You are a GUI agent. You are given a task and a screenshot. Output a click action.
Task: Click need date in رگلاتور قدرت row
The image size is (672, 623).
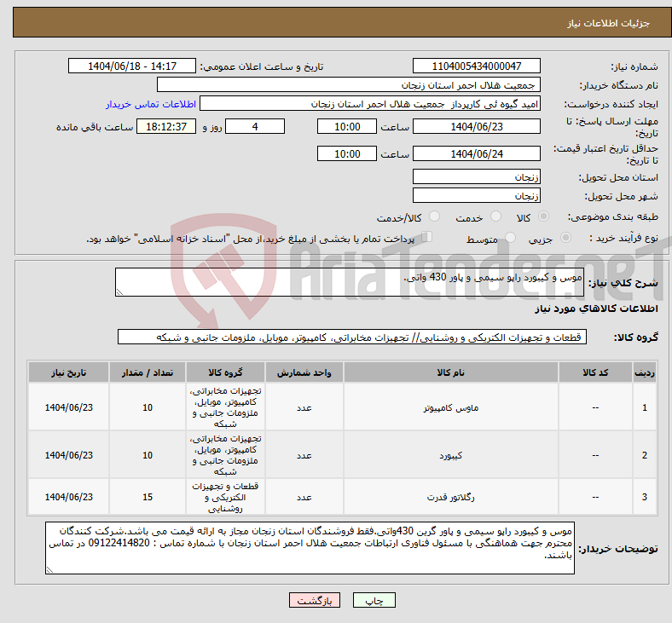[68, 497]
